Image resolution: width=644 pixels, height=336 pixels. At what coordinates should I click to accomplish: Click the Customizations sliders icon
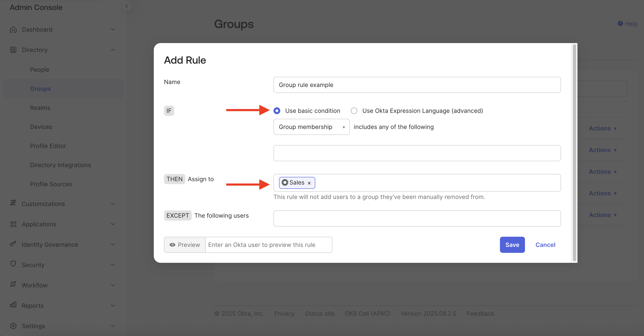pos(13,203)
